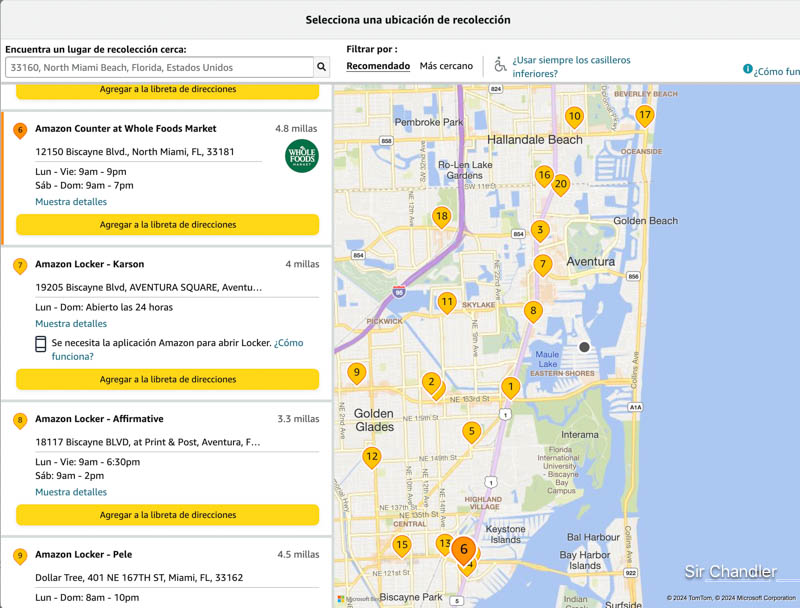Click the search magnifier icon
This screenshot has width=800, height=608.
pyautogui.click(x=322, y=67)
